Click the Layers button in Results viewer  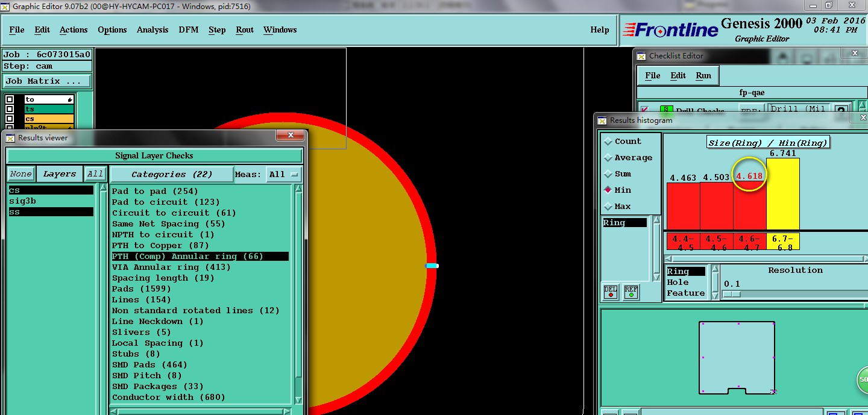tap(59, 174)
